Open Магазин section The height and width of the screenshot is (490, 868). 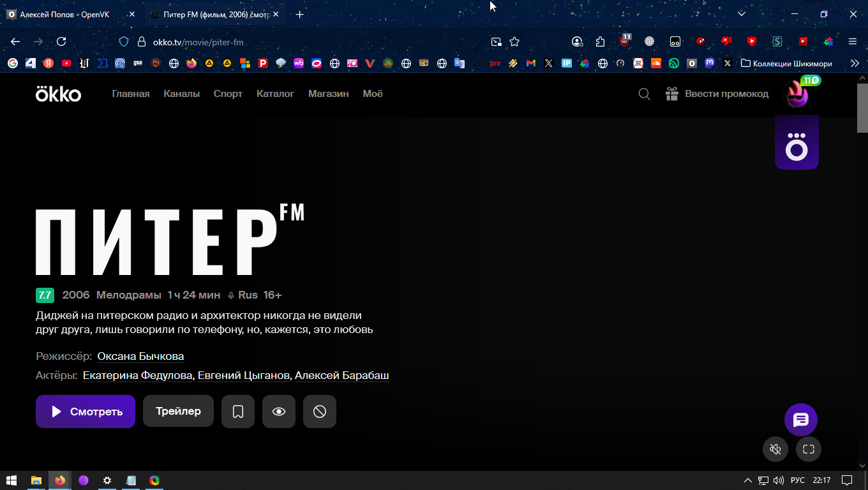(x=328, y=94)
